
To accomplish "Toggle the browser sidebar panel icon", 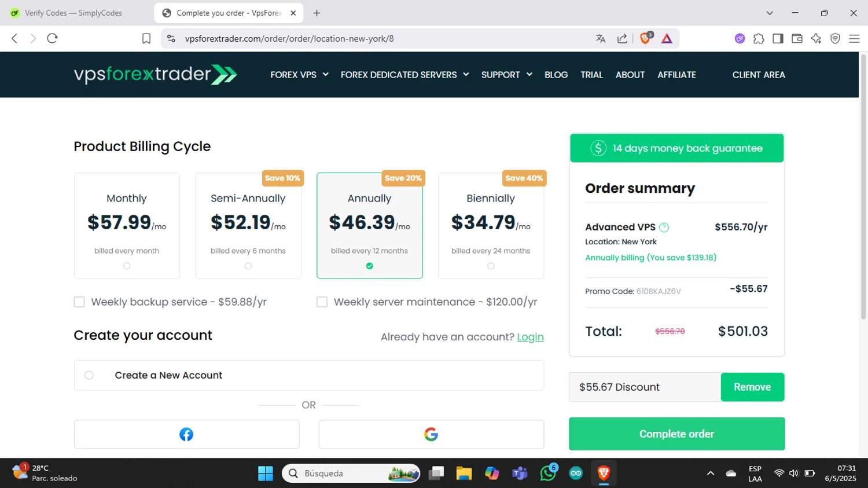I will pos(778,38).
